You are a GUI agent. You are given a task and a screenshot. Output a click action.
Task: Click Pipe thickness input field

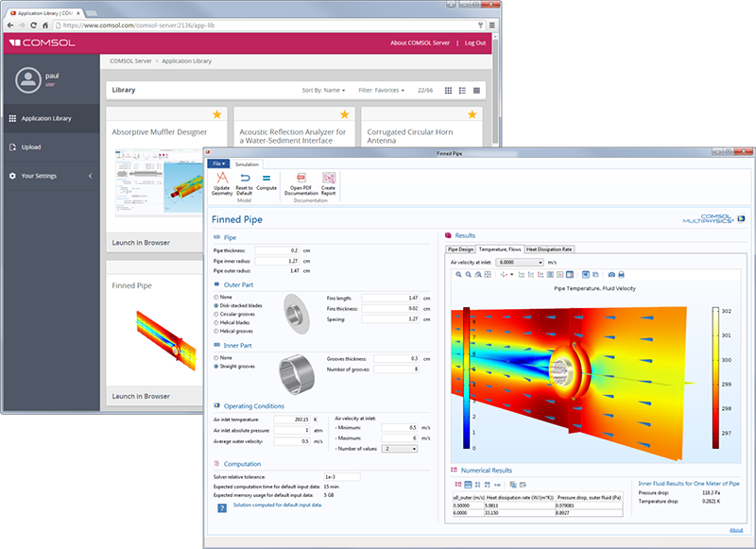click(277, 250)
